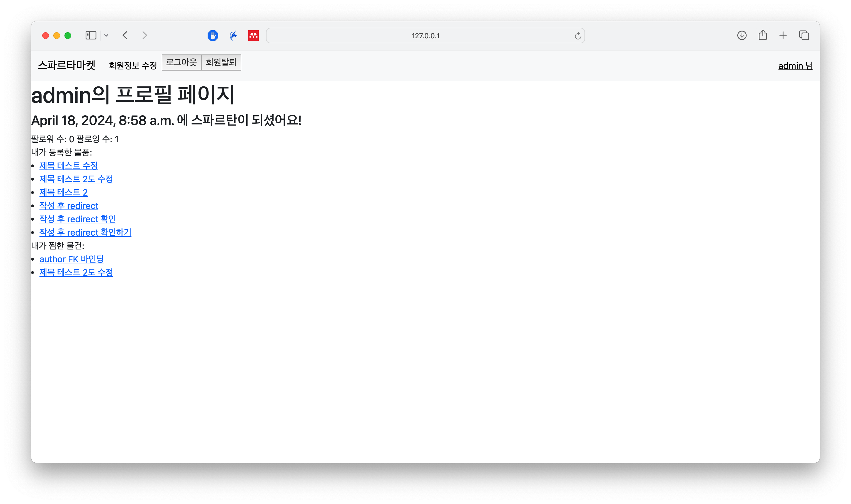
Task: Reload the page using the refresh icon
Action: [x=578, y=35]
